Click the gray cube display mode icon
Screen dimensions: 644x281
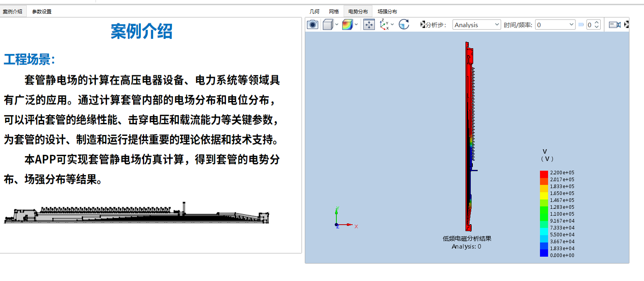[328, 25]
